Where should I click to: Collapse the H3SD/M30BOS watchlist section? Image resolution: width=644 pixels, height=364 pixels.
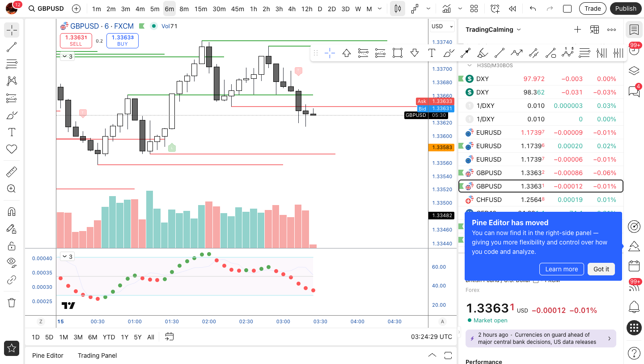pos(470,65)
